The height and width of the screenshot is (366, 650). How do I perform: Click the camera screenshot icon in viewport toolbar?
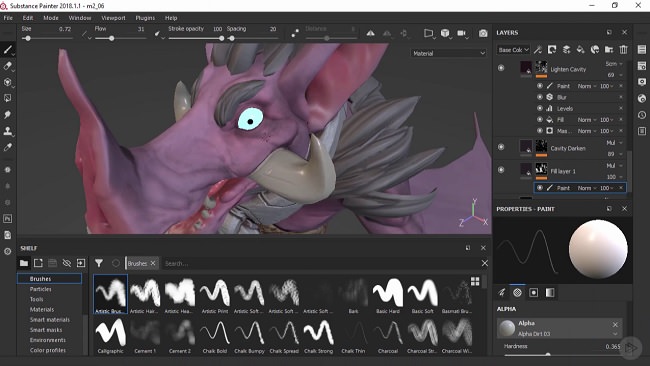(483, 33)
